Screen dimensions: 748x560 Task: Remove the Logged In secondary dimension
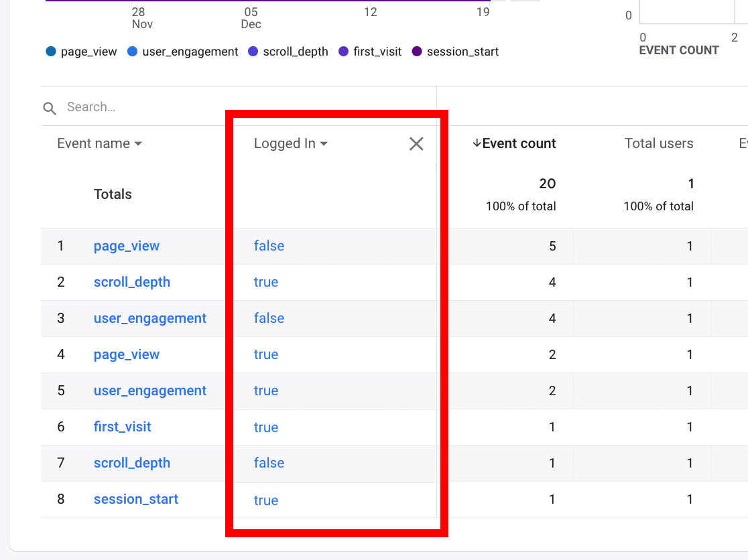(x=416, y=143)
